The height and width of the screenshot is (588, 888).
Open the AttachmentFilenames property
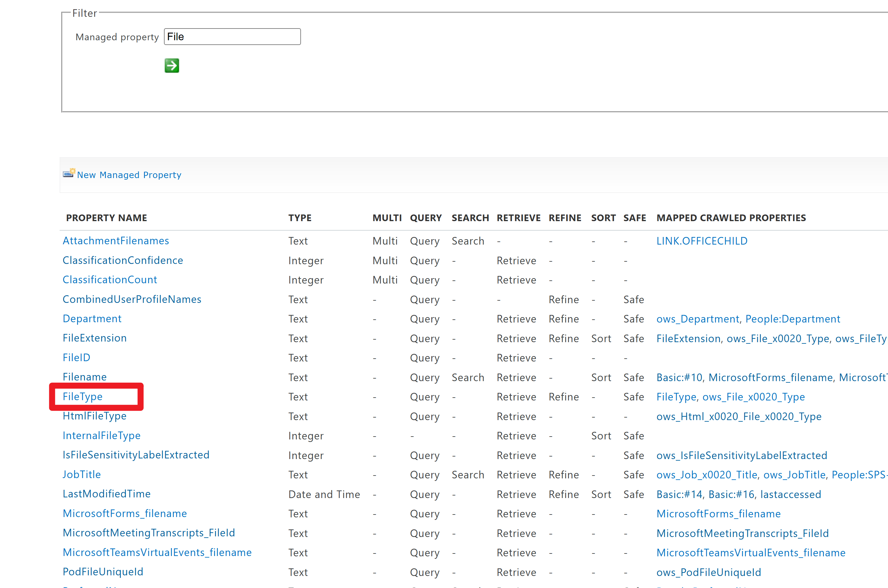115,241
